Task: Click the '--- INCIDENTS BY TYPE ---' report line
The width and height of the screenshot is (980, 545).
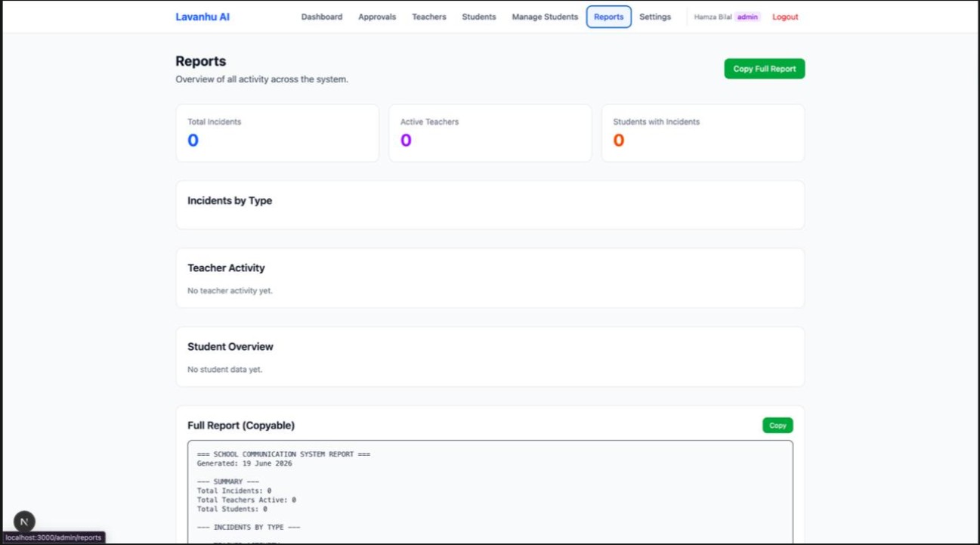Action: 249,527
